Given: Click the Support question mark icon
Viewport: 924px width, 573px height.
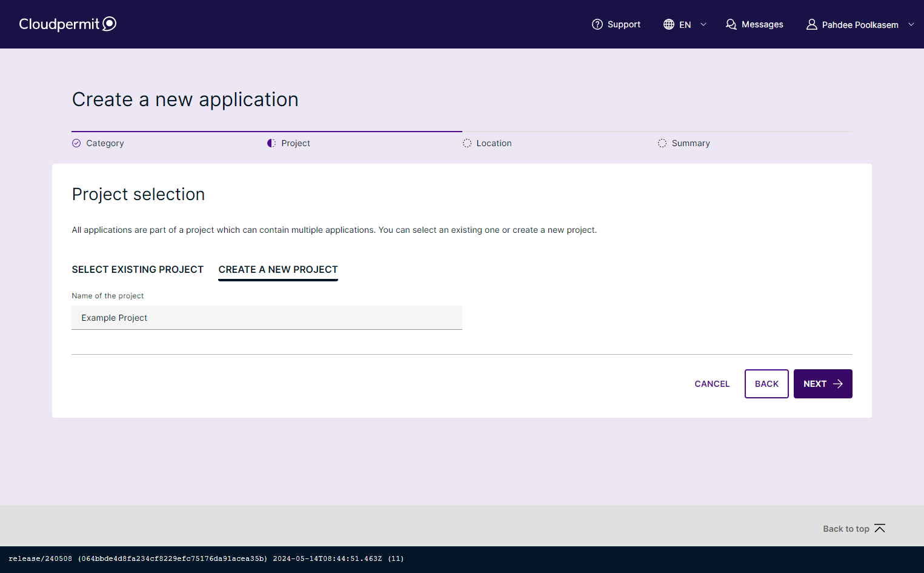Looking at the screenshot, I should (x=597, y=24).
